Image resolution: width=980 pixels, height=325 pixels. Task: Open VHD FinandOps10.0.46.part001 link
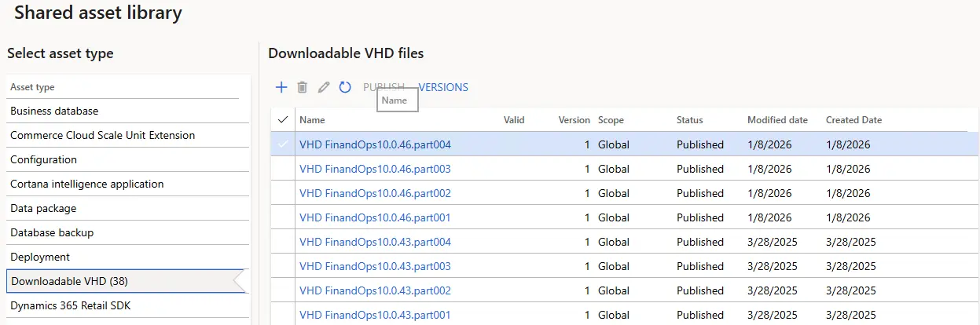pos(375,217)
